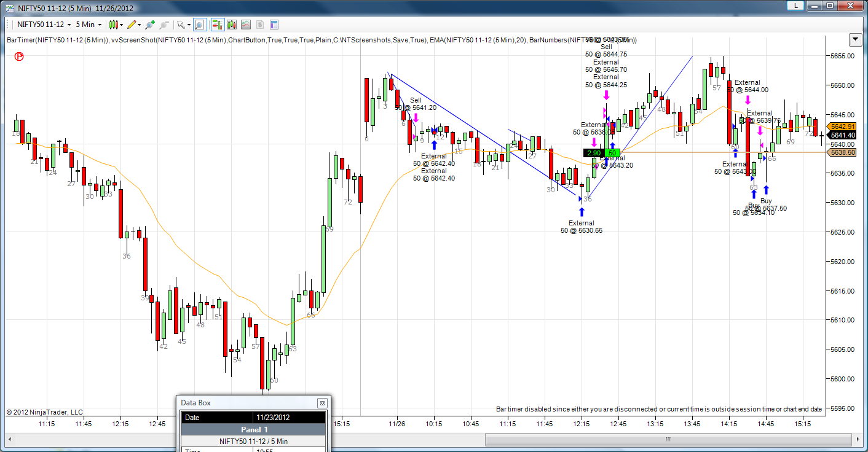The width and height of the screenshot is (868, 452).
Task: Expand the chart style dropdown arrow
Action: (x=122, y=25)
